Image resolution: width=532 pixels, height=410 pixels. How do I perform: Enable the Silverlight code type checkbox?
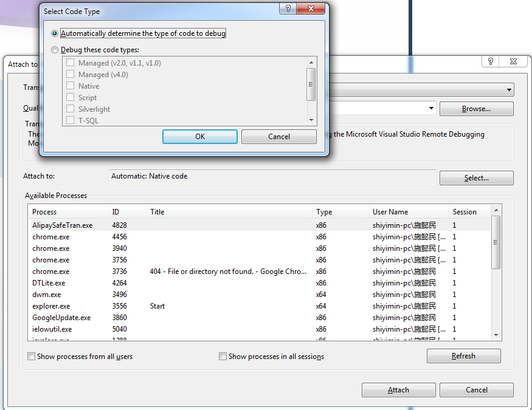[x=71, y=109]
